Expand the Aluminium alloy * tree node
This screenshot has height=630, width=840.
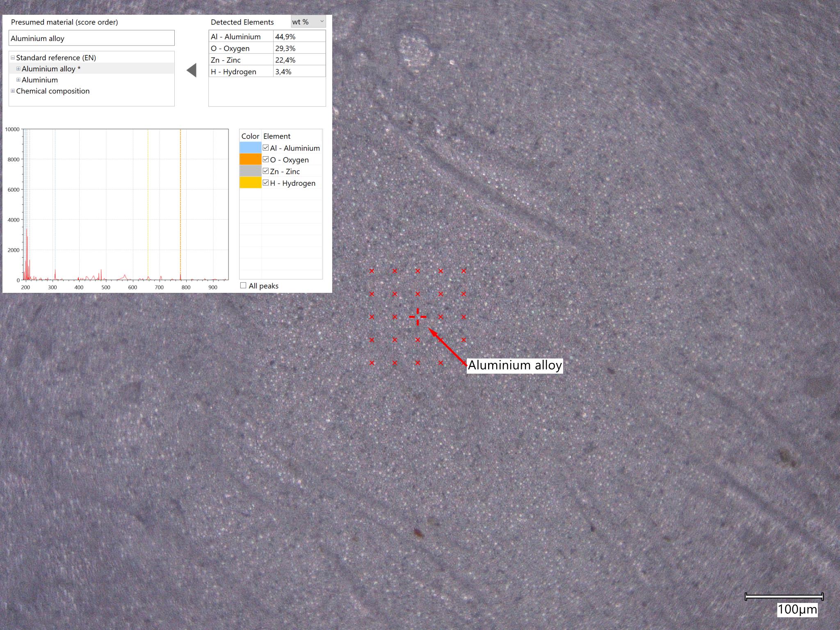[x=18, y=69]
